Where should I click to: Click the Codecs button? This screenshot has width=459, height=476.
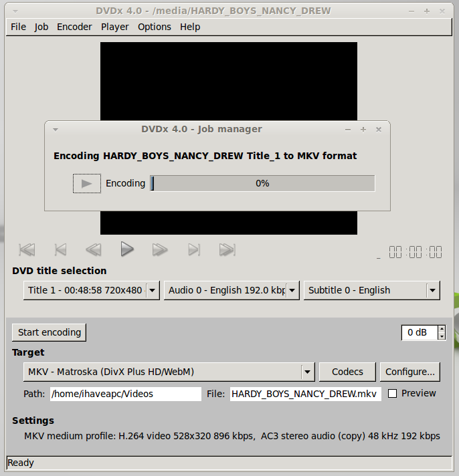(347, 372)
